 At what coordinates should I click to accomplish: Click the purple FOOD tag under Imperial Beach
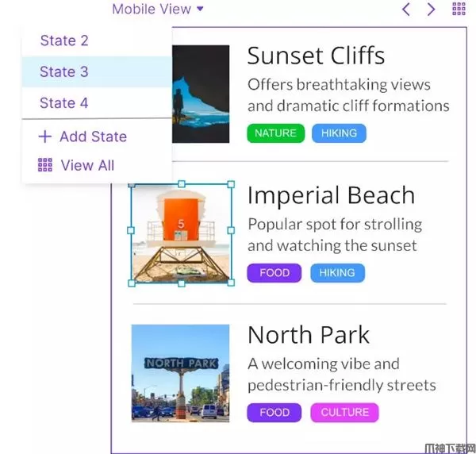274,273
